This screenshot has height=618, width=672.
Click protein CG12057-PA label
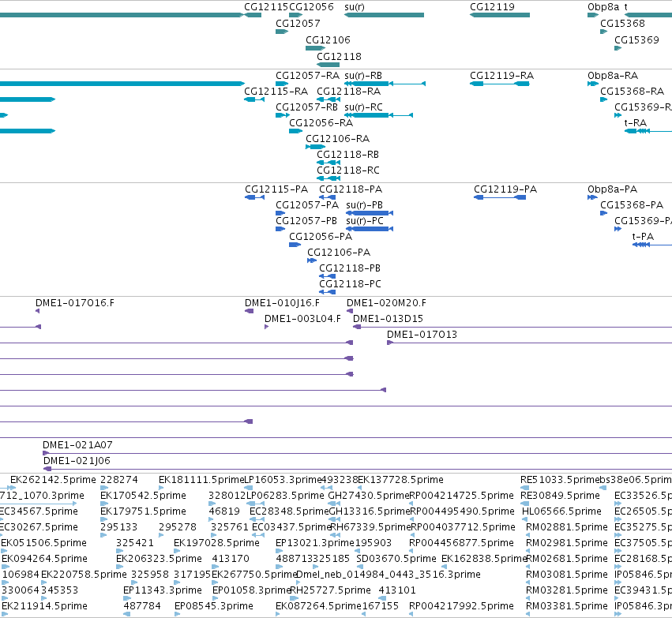pos(307,205)
